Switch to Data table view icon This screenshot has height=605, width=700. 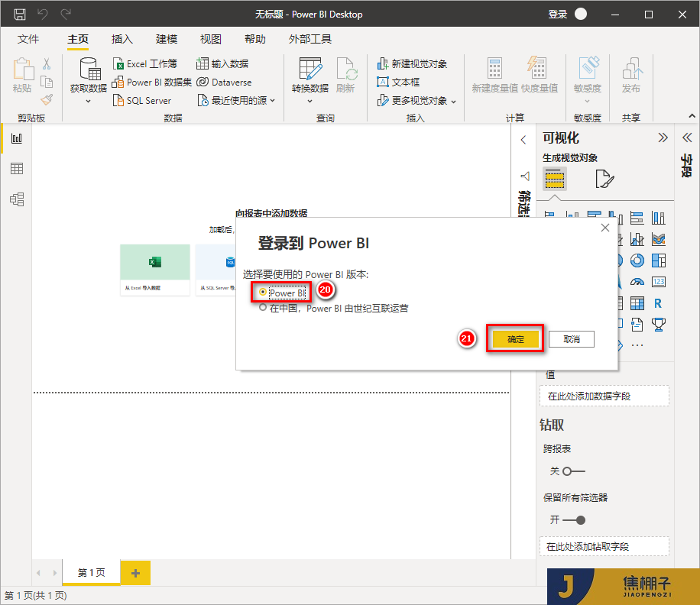(x=17, y=169)
